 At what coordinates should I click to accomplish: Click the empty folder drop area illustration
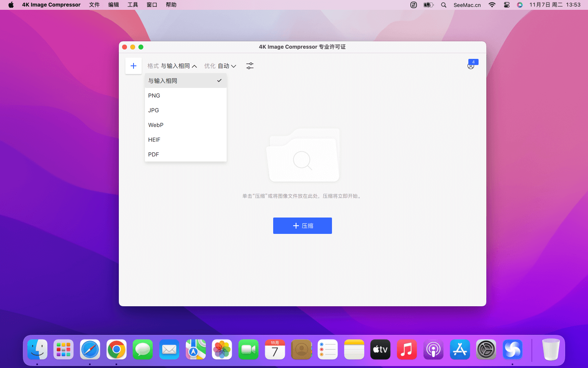click(303, 155)
